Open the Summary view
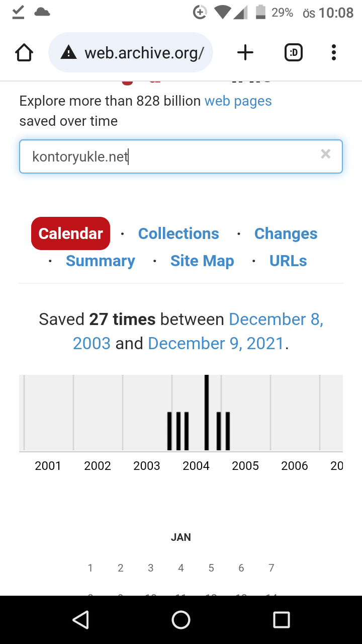This screenshot has height=644, width=362. pos(101,261)
